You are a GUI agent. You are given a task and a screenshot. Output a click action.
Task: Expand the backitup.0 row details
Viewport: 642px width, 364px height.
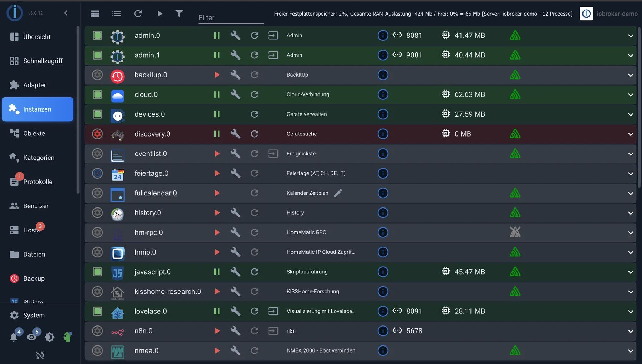tap(631, 75)
